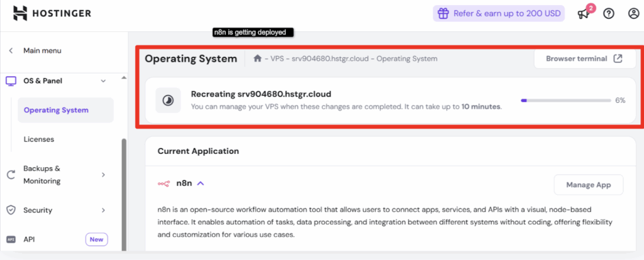Click Operating System in the breadcrumb trail
The height and width of the screenshot is (260, 644).
point(407,58)
